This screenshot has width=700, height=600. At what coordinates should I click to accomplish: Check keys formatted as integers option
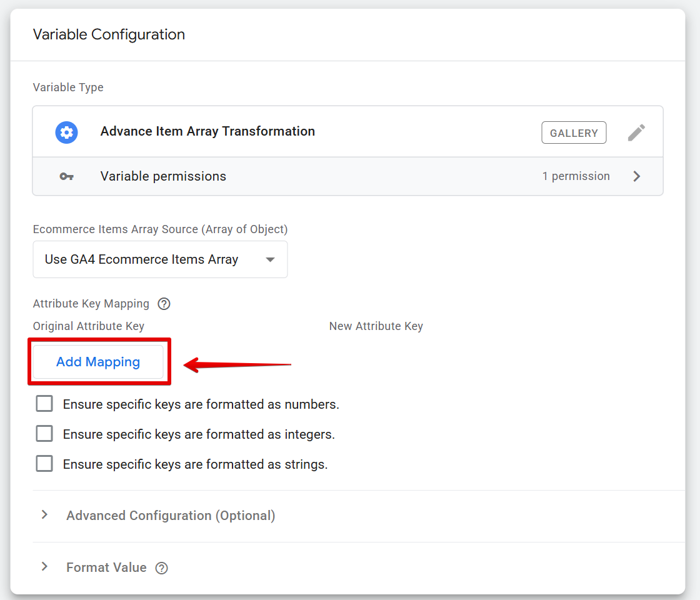coord(44,434)
